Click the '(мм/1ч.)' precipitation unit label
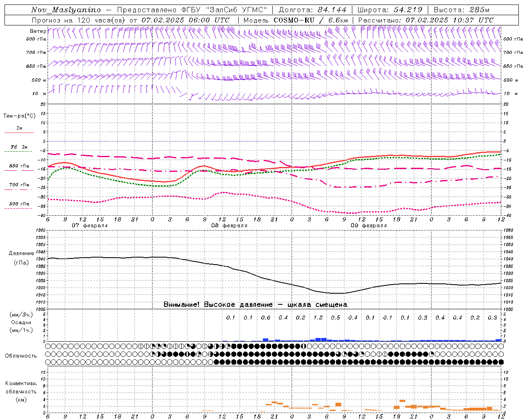The width and height of the screenshot is (525, 420). click(x=21, y=330)
